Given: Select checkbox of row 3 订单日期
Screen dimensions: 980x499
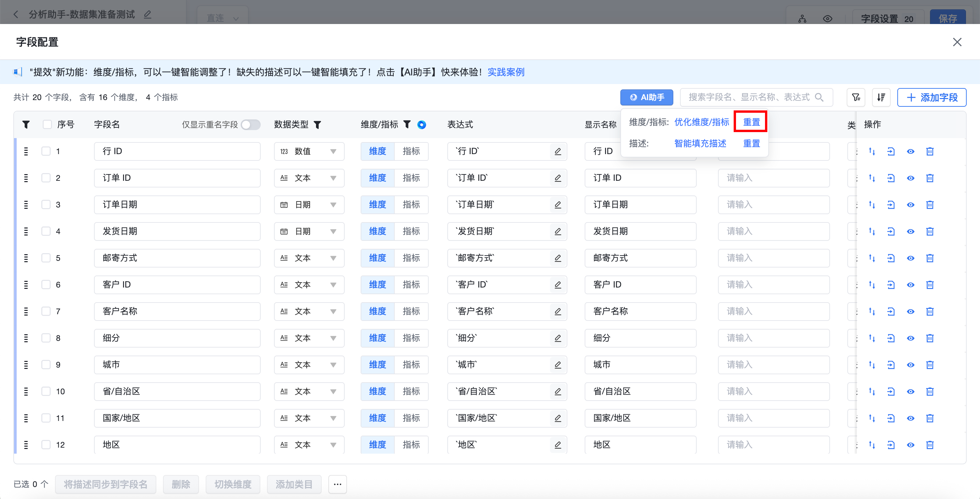Looking at the screenshot, I should click(x=46, y=204).
